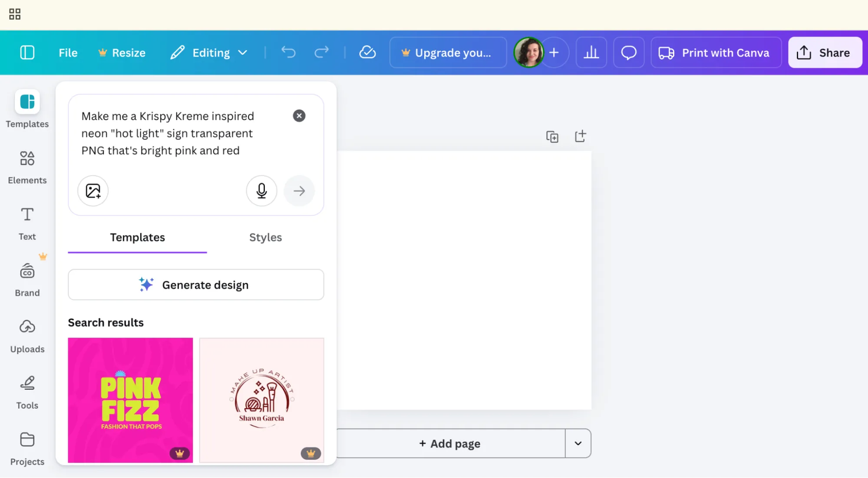Duplicate page using the copy icon
This screenshot has width=868, height=478.
pyautogui.click(x=552, y=137)
